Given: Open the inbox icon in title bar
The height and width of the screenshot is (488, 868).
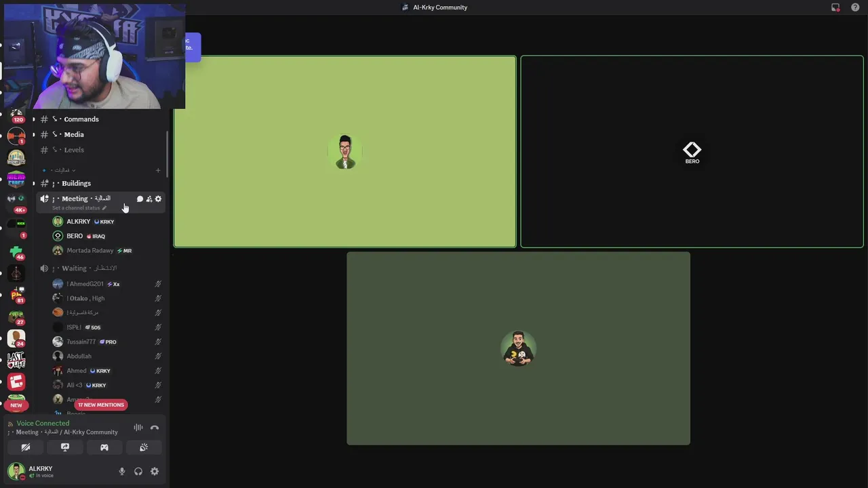Looking at the screenshot, I should click(x=835, y=7).
